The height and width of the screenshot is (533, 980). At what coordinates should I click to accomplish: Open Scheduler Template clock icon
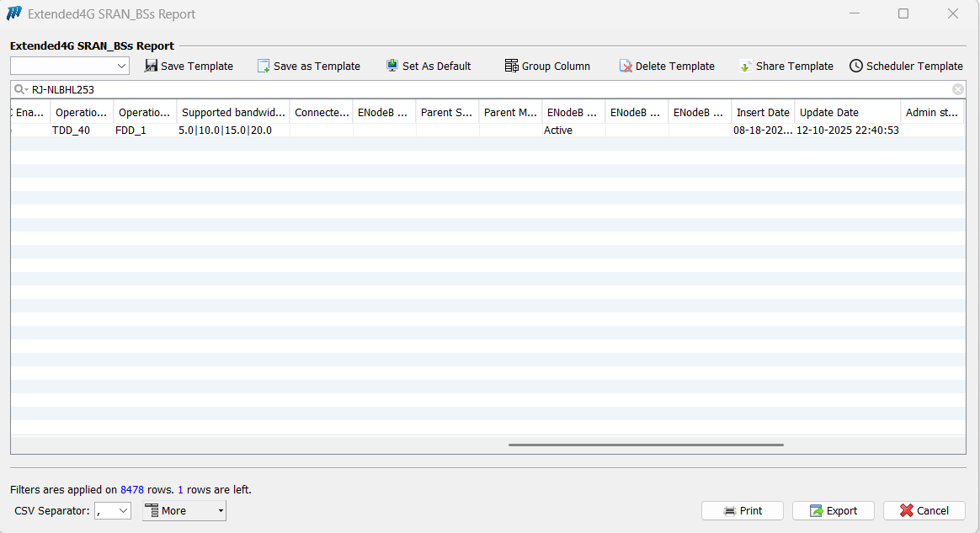click(x=856, y=66)
